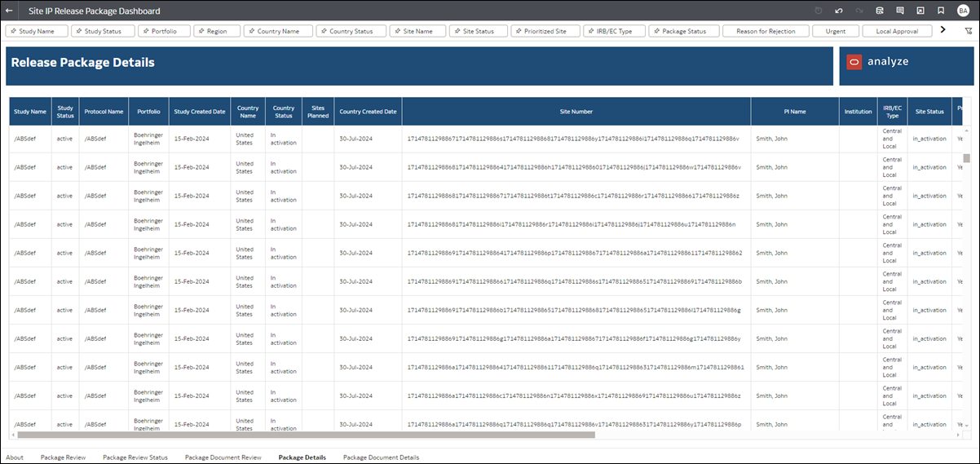Open the notes/comments speech bubble icon
Image resolution: width=980 pixels, height=464 pixels.
[x=900, y=11]
